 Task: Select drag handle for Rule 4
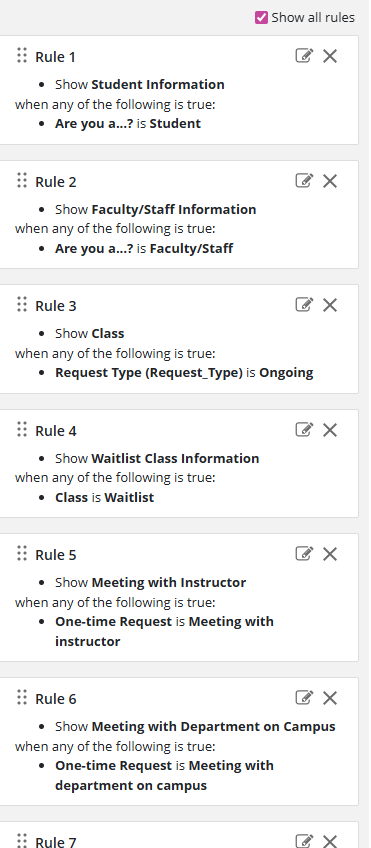(x=22, y=429)
